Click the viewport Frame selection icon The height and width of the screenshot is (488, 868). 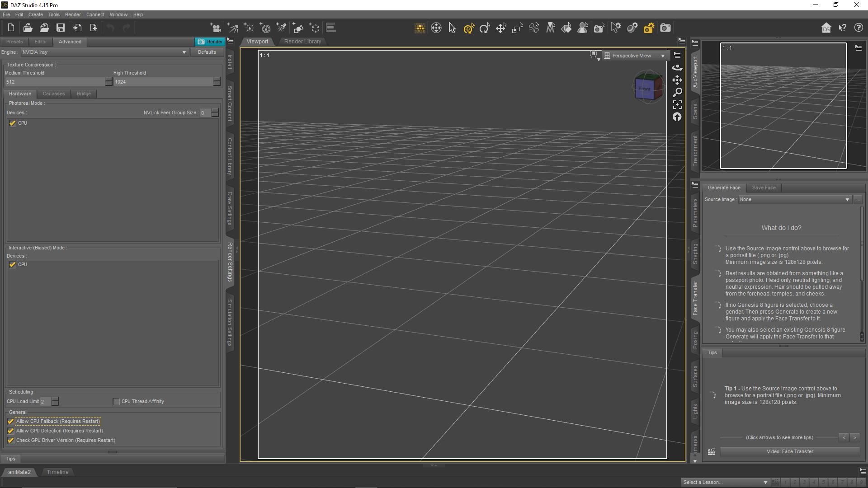click(677, 104)
